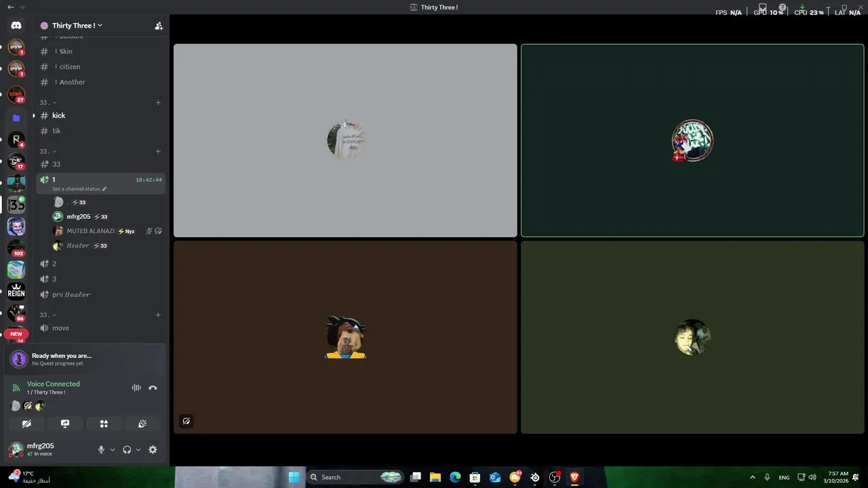Open the Quest avatar icon

coord(18,359)
